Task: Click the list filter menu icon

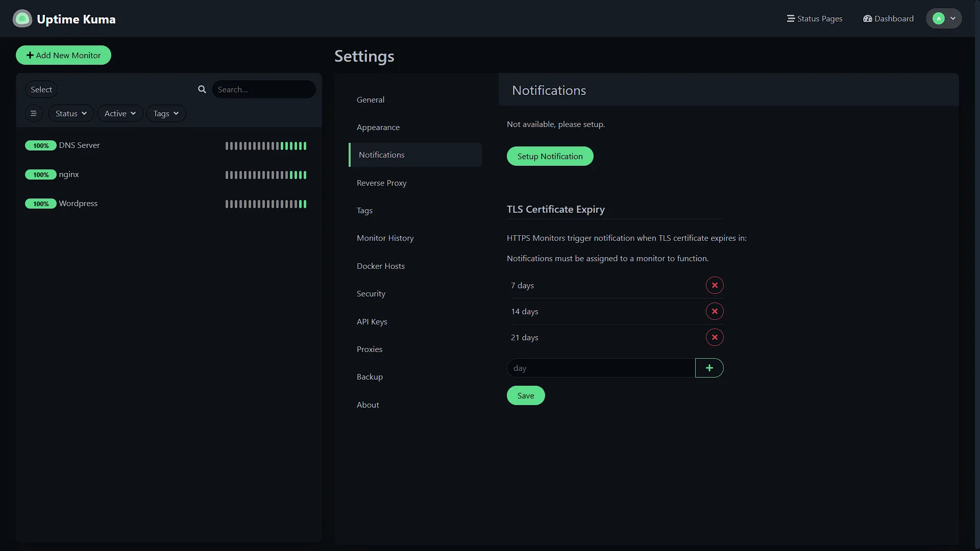Action: tap(34, 113)
